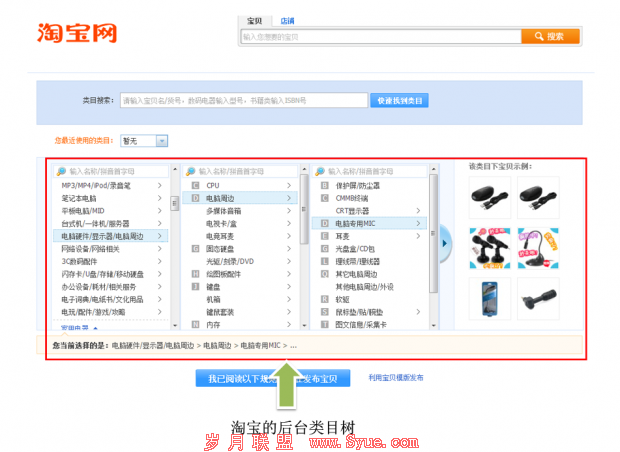The height and width of the screenshot is (452, 620).
Task: Click letter L icon beside 理线带/理线器
Action: (x=325, y=261)
